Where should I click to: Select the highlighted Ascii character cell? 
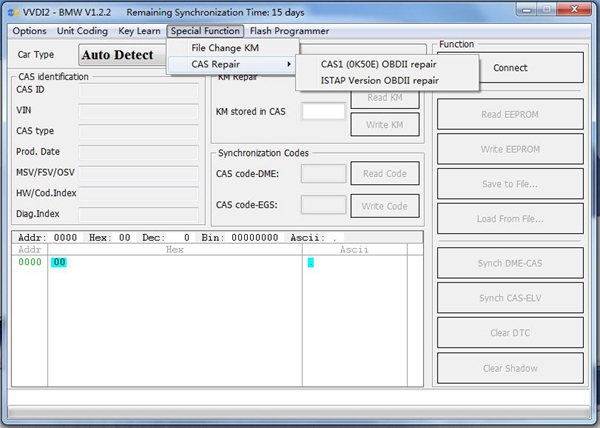pos(311,262)
